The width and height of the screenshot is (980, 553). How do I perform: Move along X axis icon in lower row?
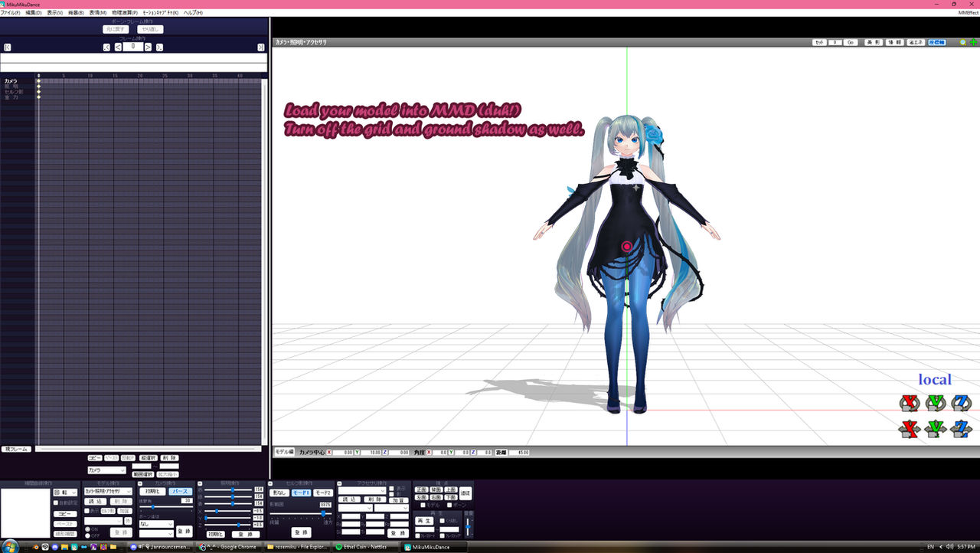pyautogui.click(x=910, y=429)
